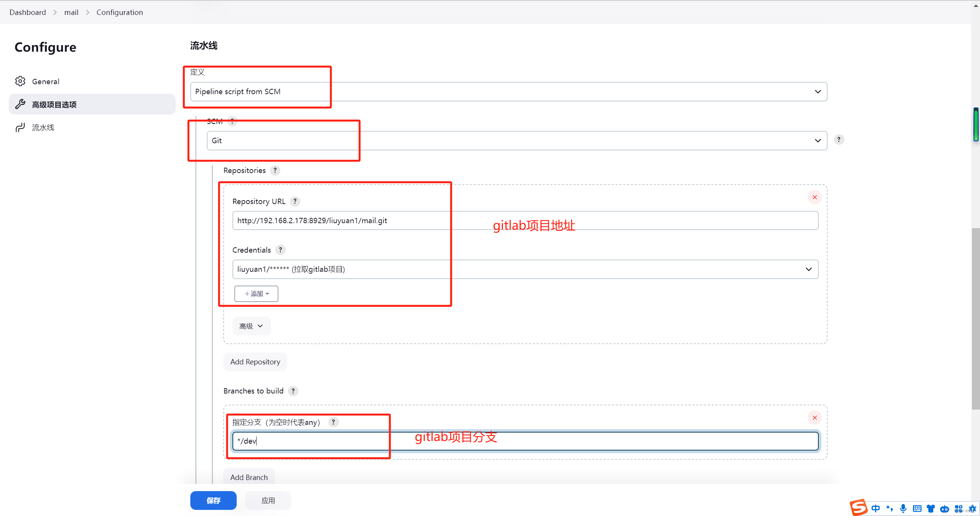Click the Repository URL input field
980x516 pixels.
click(x=525, y=220)
